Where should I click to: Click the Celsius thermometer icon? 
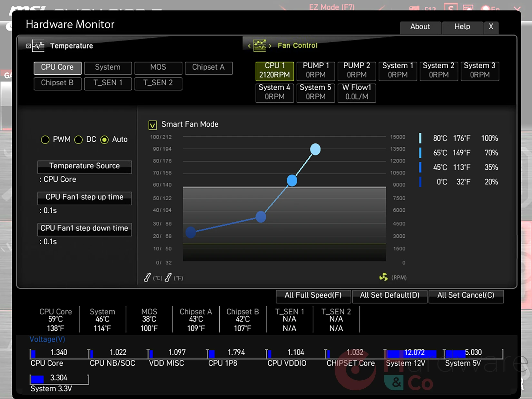tap(147, 277)
